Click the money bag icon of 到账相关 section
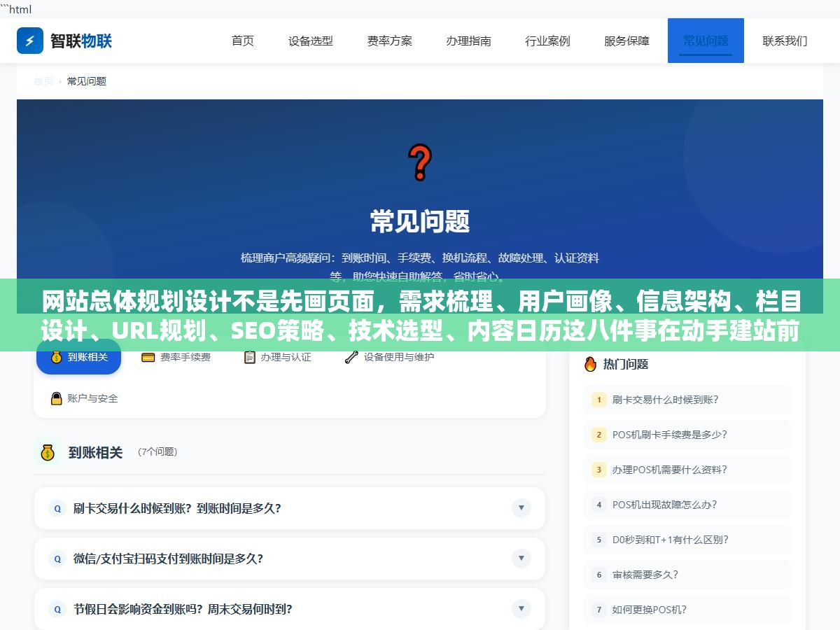 pyautogui.click(x=48, y=452)
